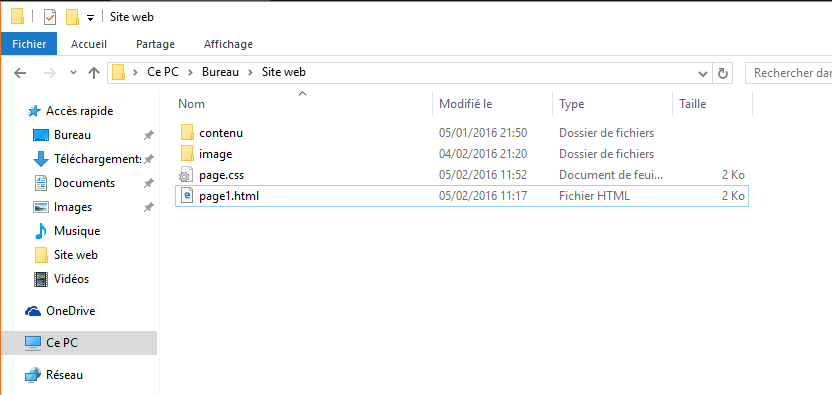Switch to the Partage ribbon tab
832x395 pixels.
(x=155, y=44)
